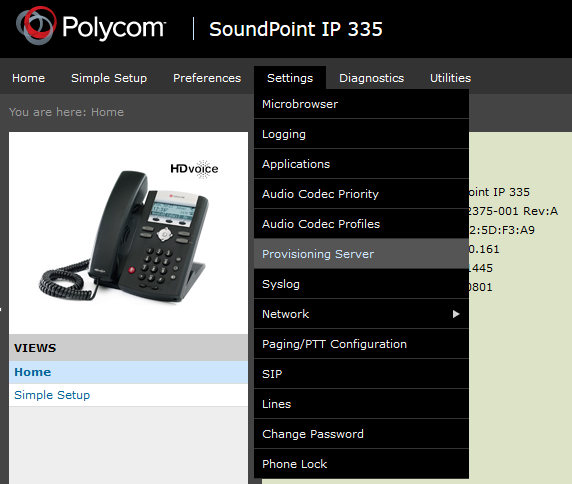
Task: Open the Simple Setup menu
Action: click(x=109, y=78)
